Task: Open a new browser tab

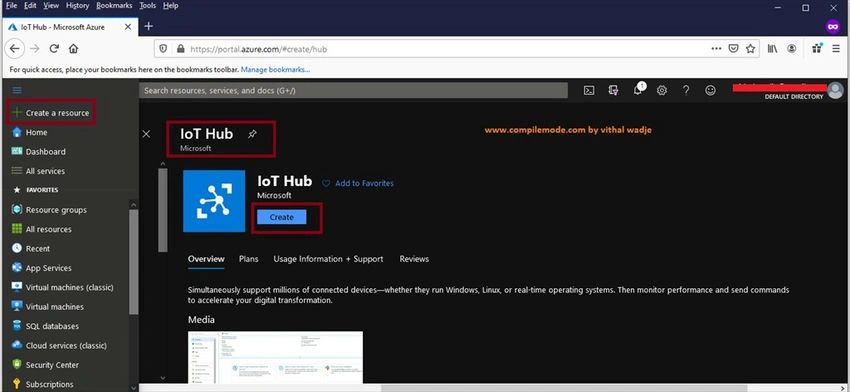Action: click(x=149, y=26)
